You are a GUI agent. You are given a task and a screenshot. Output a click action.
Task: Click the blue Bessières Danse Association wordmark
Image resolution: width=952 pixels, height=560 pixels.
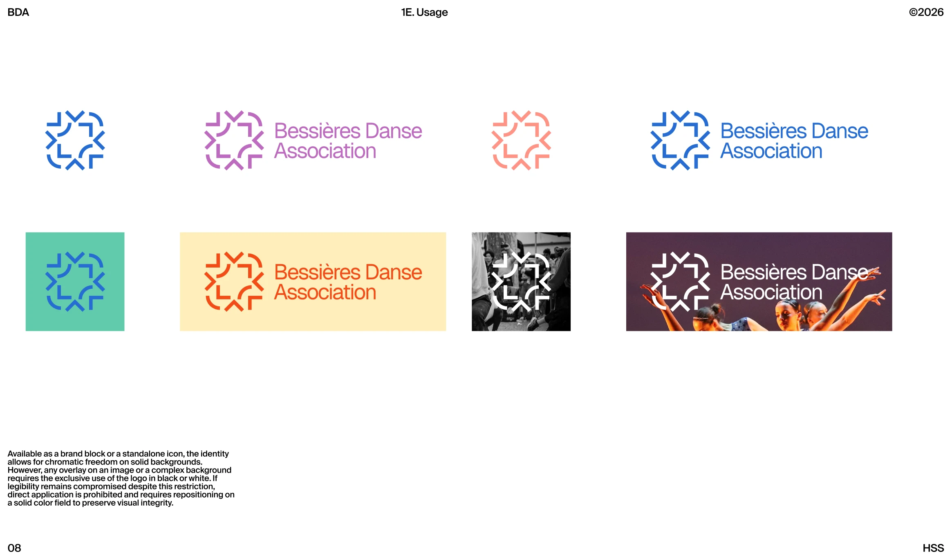794,141
